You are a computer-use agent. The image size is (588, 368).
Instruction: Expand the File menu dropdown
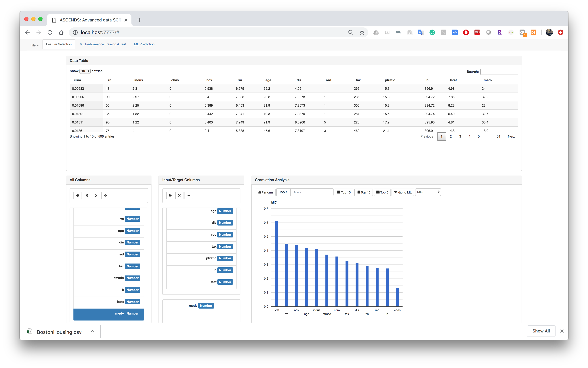pos(34,45)
